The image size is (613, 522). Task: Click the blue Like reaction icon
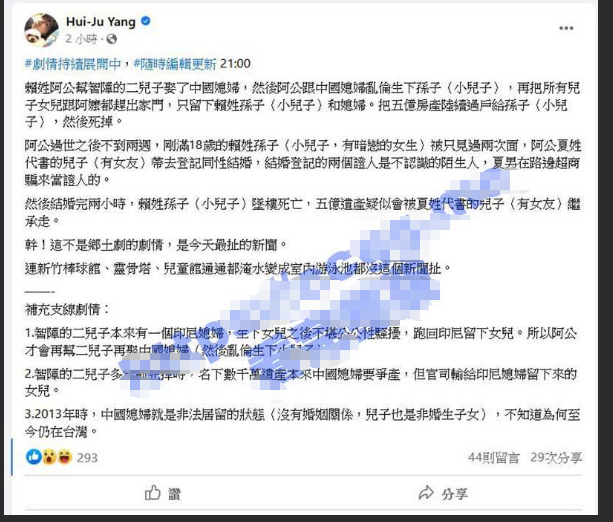pos(34,457)
